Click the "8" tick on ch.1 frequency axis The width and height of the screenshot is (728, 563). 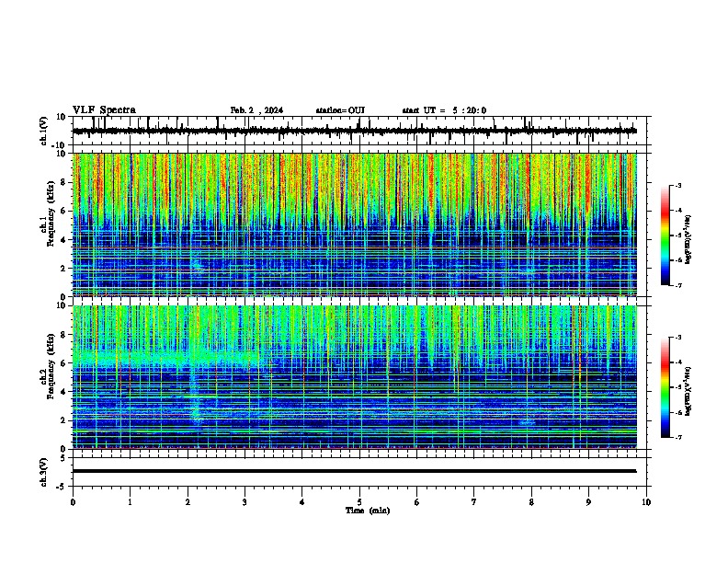(63, 182)
